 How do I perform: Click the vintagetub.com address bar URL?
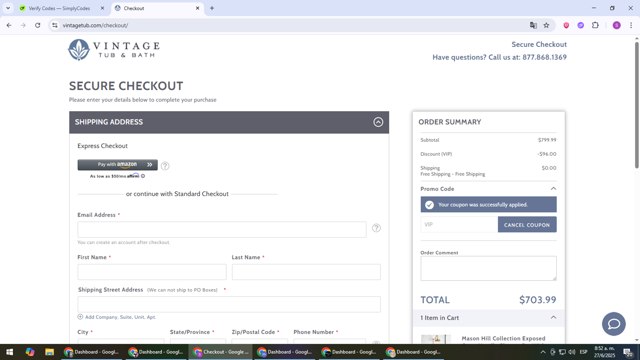coord(95,25)
